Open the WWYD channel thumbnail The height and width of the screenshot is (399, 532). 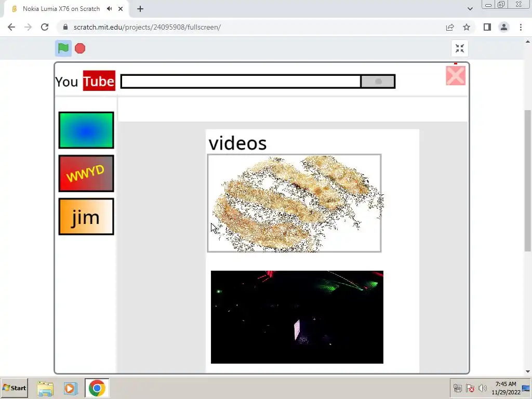[86, 174]
